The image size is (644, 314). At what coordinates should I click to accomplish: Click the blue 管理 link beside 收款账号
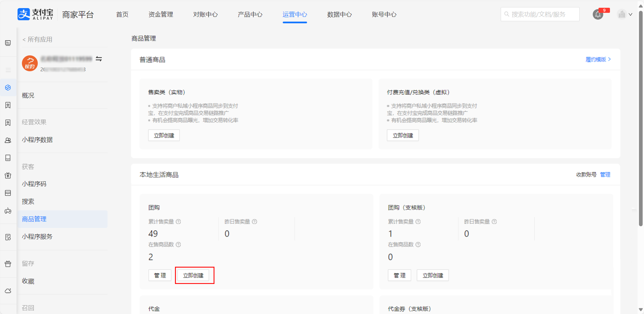(x=605, y=175)
